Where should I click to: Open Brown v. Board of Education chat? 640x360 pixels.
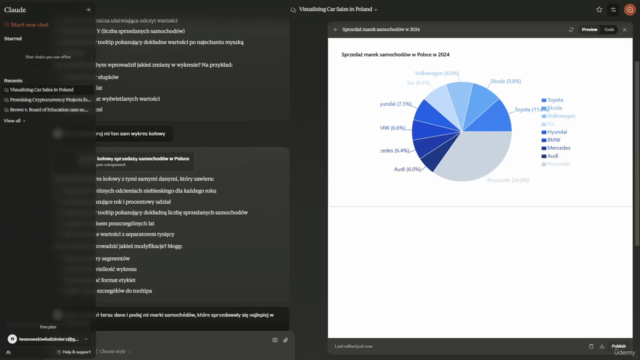coord(47,110)
